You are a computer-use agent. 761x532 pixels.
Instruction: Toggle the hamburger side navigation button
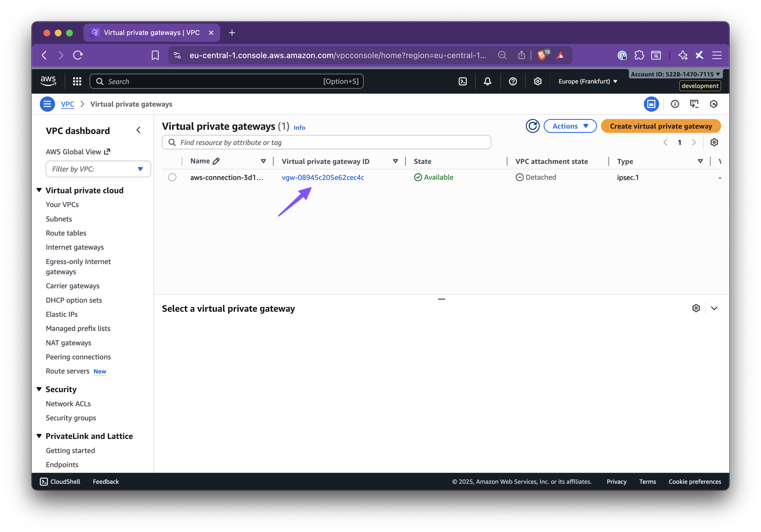tap(47, 104)
